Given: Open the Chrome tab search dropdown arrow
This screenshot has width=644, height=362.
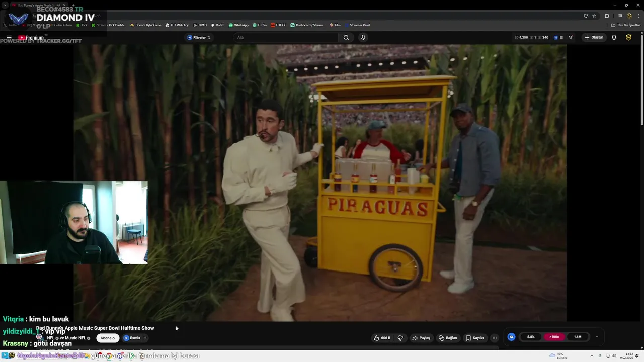Looking at the screenshot, I should [5, 5].
